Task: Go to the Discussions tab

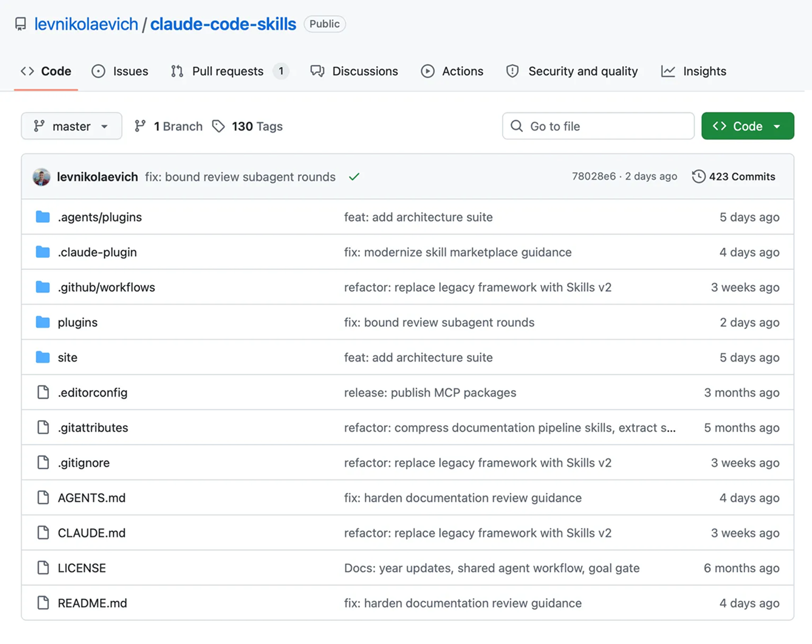Action: 354,71
